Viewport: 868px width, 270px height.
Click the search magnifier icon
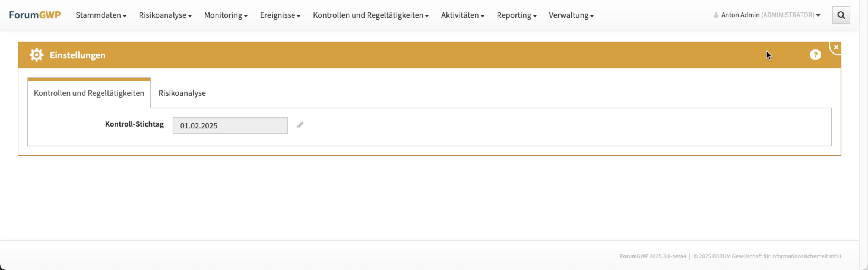pos(841,15)
